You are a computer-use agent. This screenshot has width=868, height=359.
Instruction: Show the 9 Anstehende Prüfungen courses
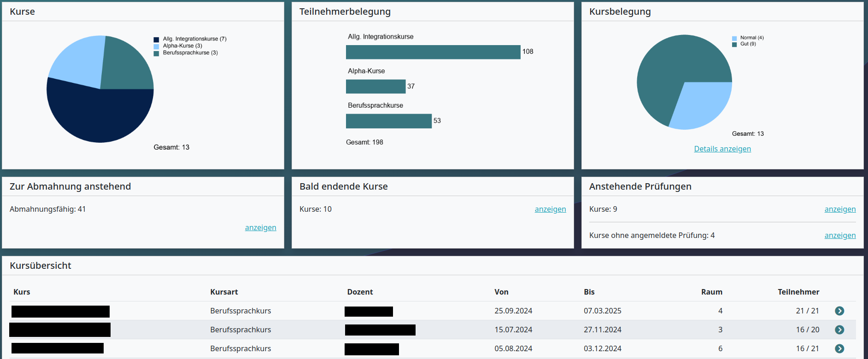(x=839, y=209)
